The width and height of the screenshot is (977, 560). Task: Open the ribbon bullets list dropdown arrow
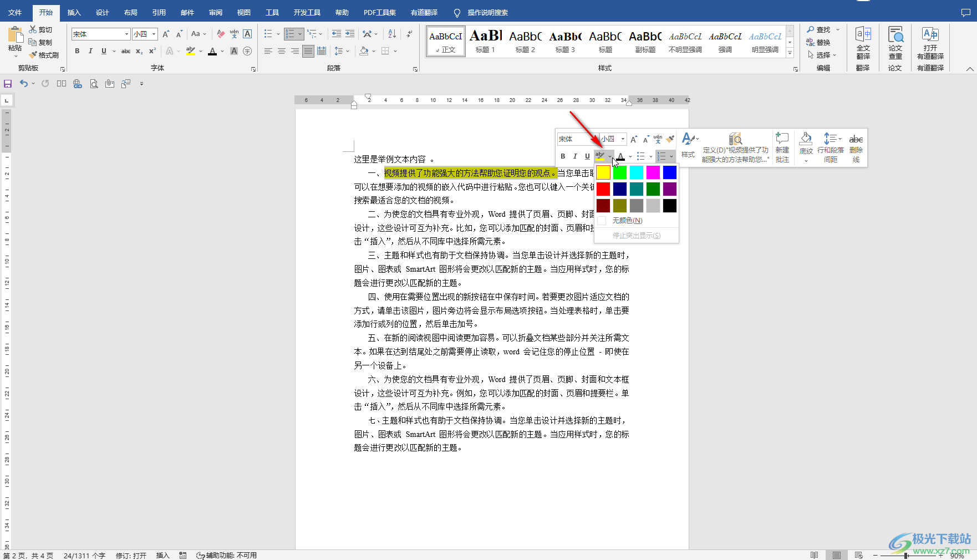277,34
